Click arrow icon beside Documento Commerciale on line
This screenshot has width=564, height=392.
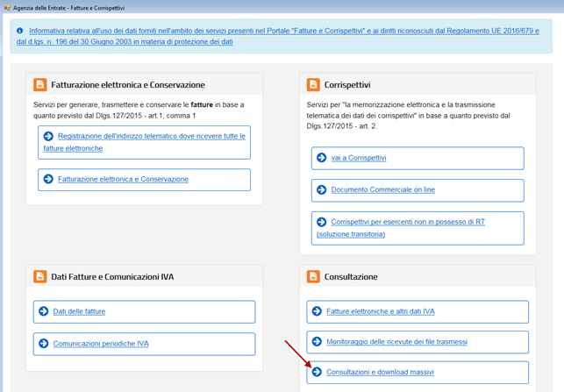tap(321, 189)
